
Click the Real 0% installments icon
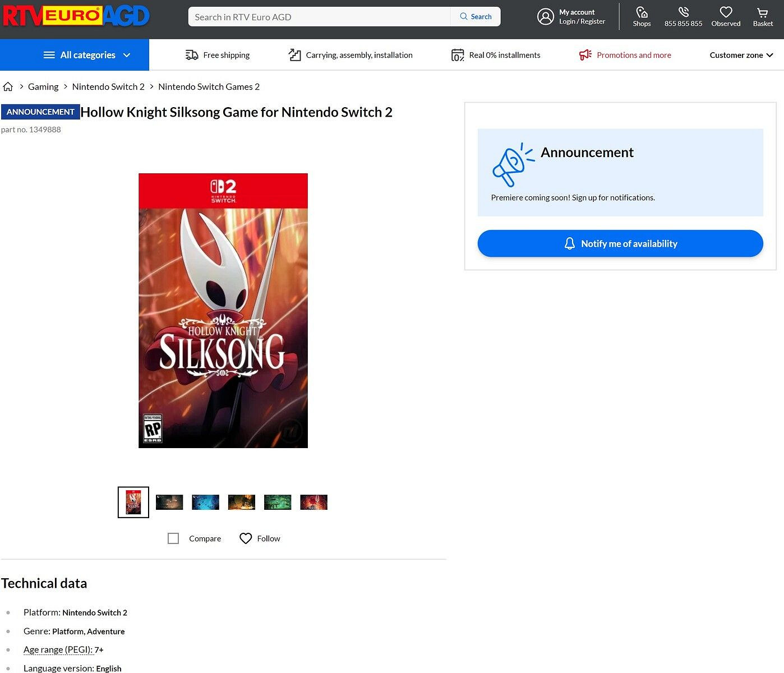457,54
